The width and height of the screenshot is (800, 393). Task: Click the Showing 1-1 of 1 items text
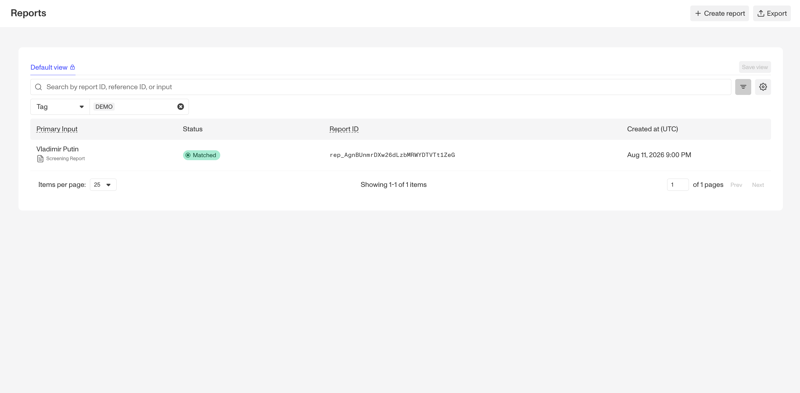393,185
